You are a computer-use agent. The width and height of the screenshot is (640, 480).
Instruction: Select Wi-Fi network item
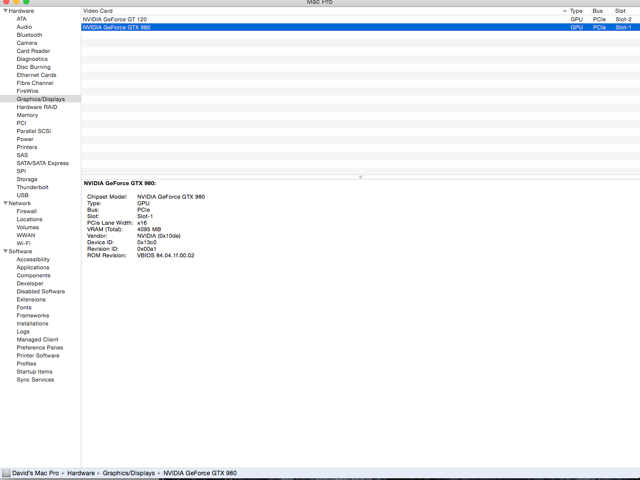pyautogui.click(x=23, y=243)
